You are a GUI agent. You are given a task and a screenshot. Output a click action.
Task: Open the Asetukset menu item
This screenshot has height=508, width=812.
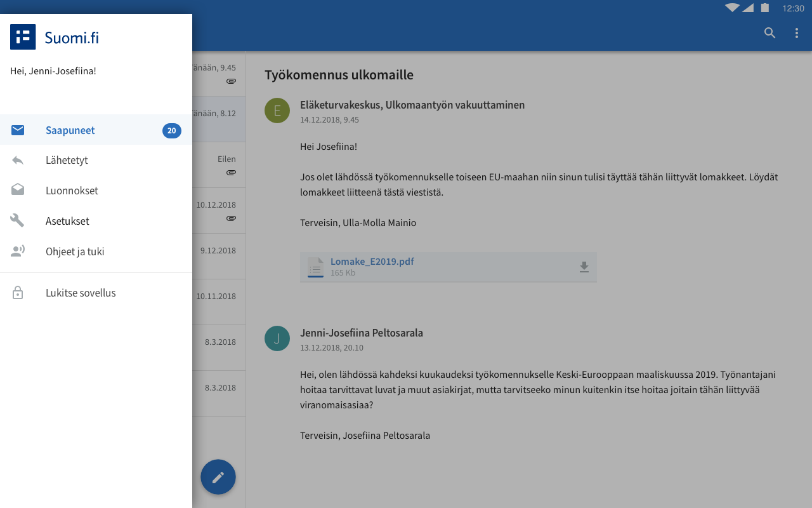tap(96, 221)
